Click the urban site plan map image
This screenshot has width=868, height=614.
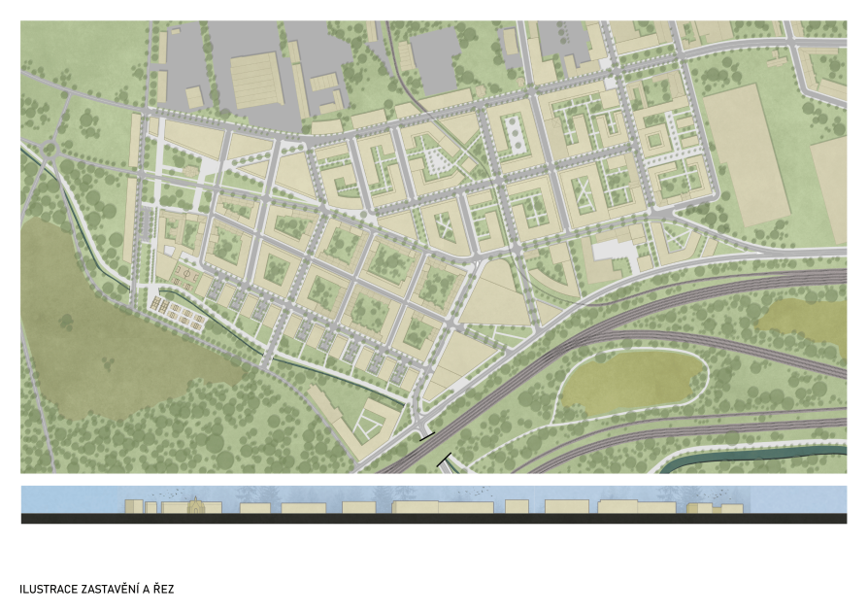coord(433,247)
